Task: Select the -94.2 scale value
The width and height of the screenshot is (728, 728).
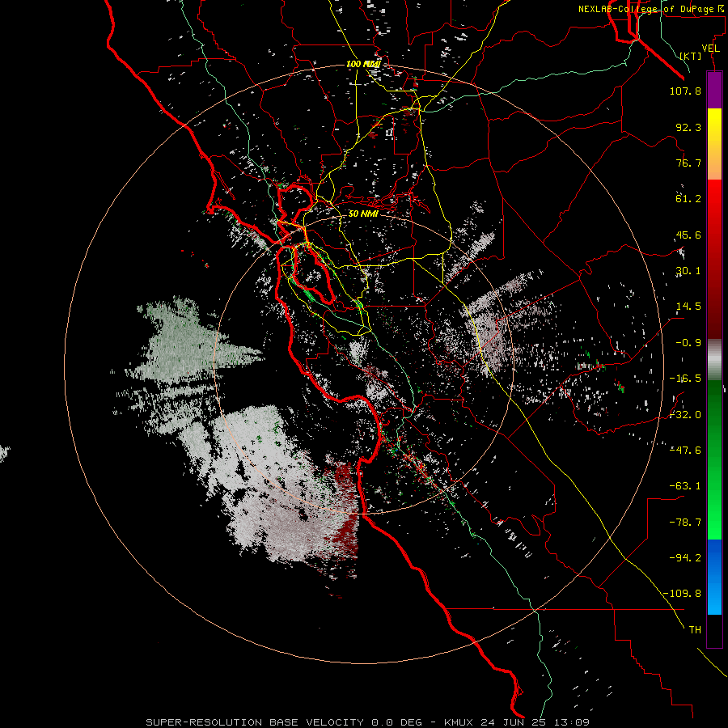Action: pos(685,558)
